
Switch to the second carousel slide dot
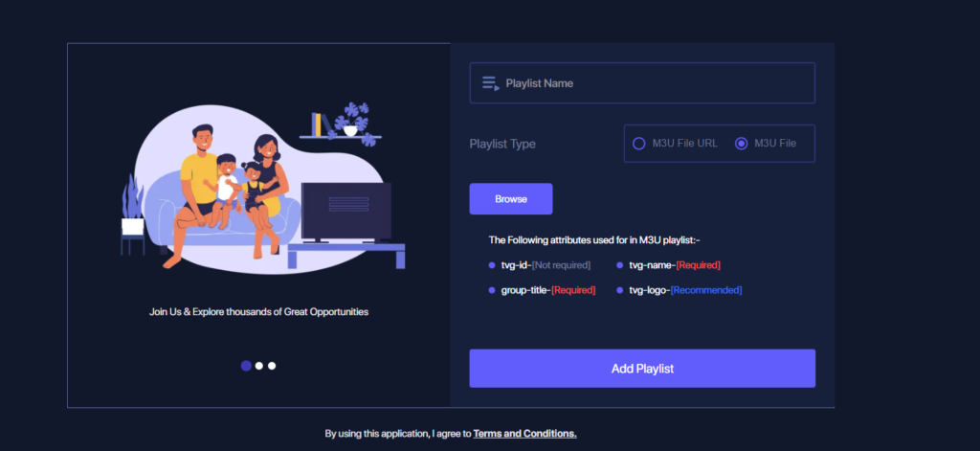258,366
